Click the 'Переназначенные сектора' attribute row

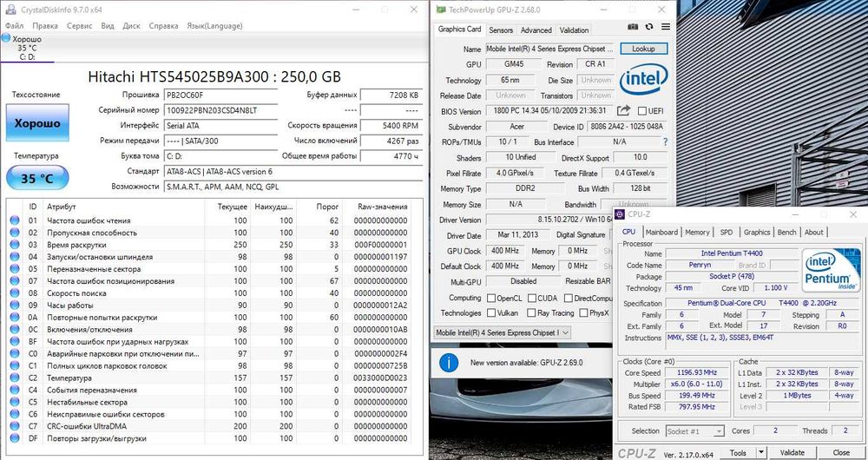tap(210, 269)
